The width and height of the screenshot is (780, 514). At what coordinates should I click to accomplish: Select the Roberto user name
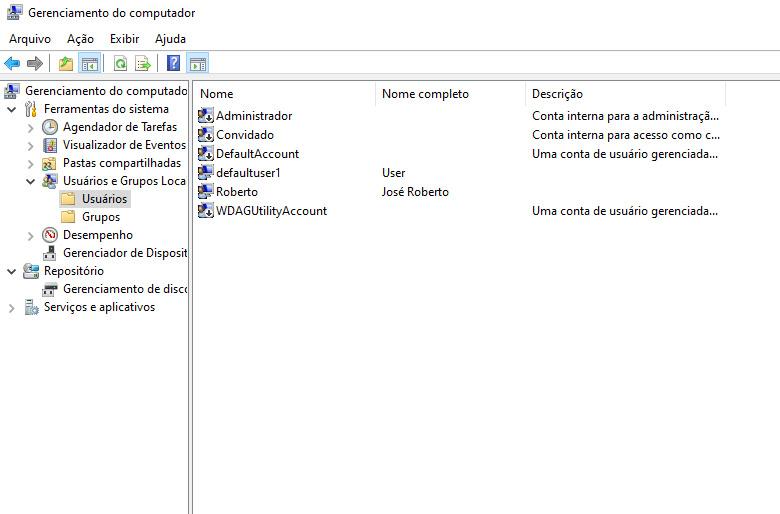[x=237, y=191]
